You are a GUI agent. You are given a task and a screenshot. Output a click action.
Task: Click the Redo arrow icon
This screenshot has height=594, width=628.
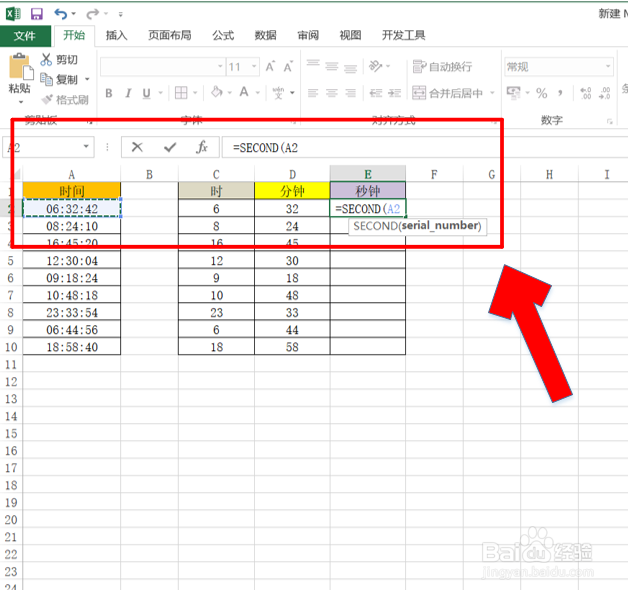click(x=92, y=14)
